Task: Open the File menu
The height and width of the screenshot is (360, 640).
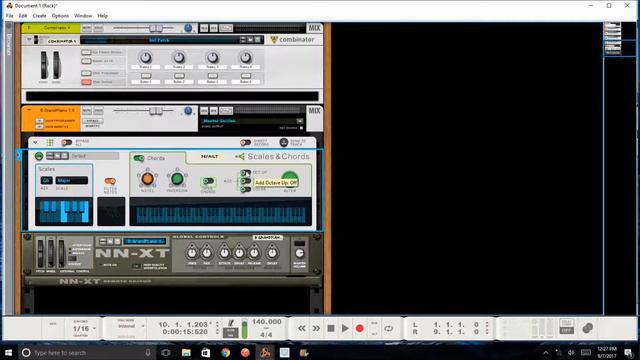Action: point(9,16)
